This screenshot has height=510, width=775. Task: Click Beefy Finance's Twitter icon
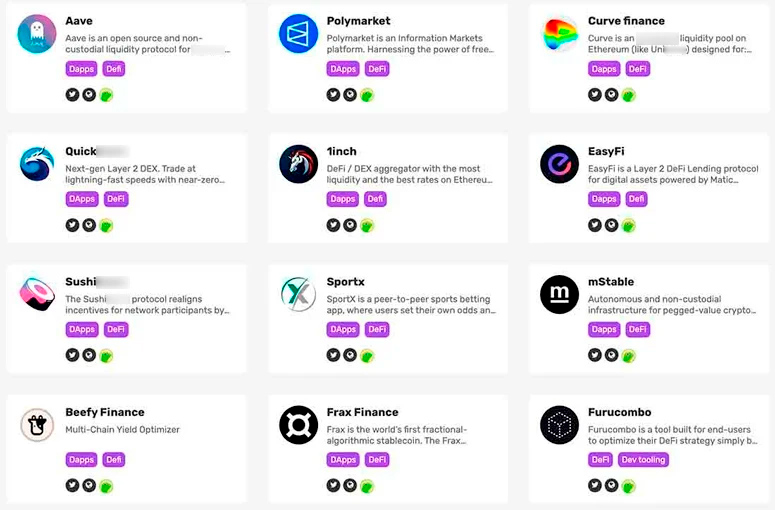tap(72, 485)
